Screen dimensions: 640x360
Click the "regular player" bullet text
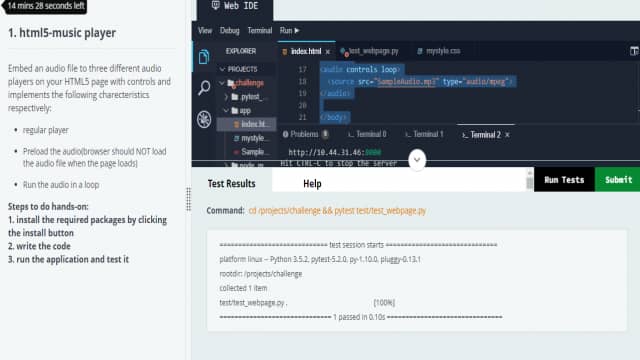coord(46,130)
